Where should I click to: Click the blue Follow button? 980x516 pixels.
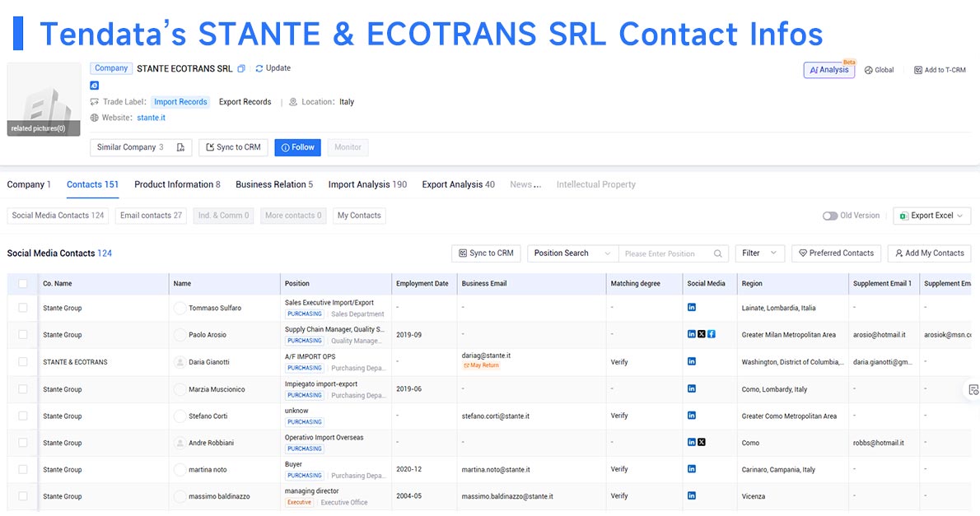coord(297,148)
